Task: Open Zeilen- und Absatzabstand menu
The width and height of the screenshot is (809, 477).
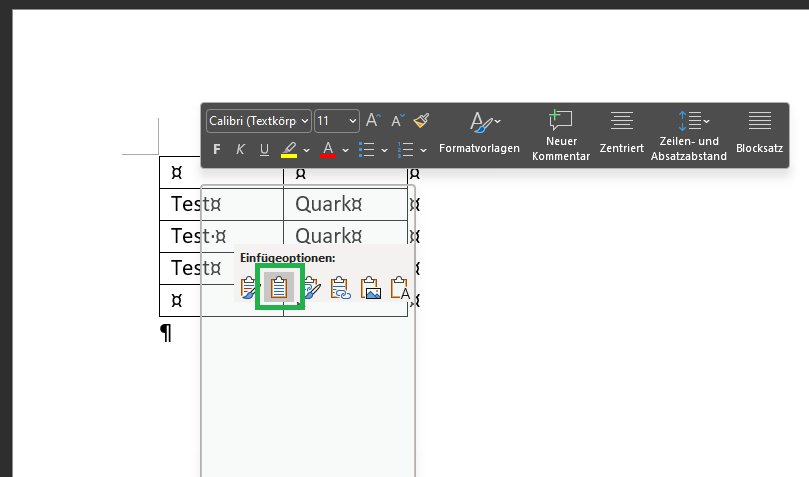Action: pos(688,132)
